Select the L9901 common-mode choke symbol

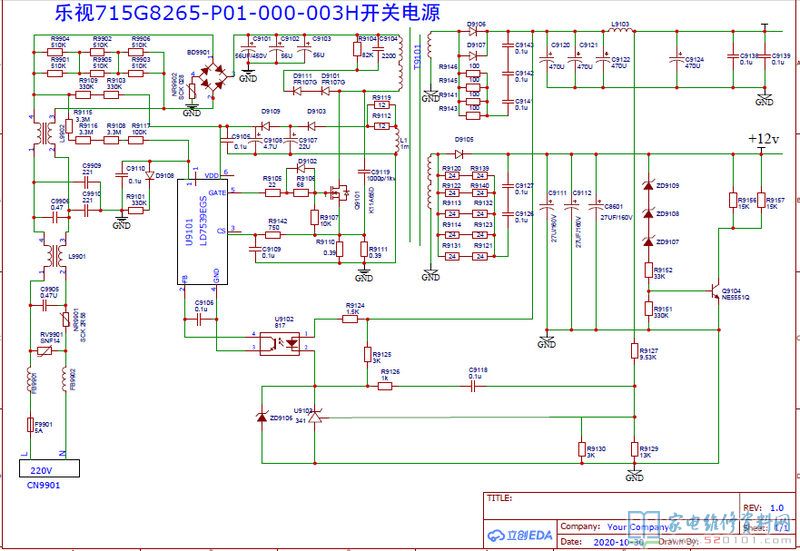(54, 255)
